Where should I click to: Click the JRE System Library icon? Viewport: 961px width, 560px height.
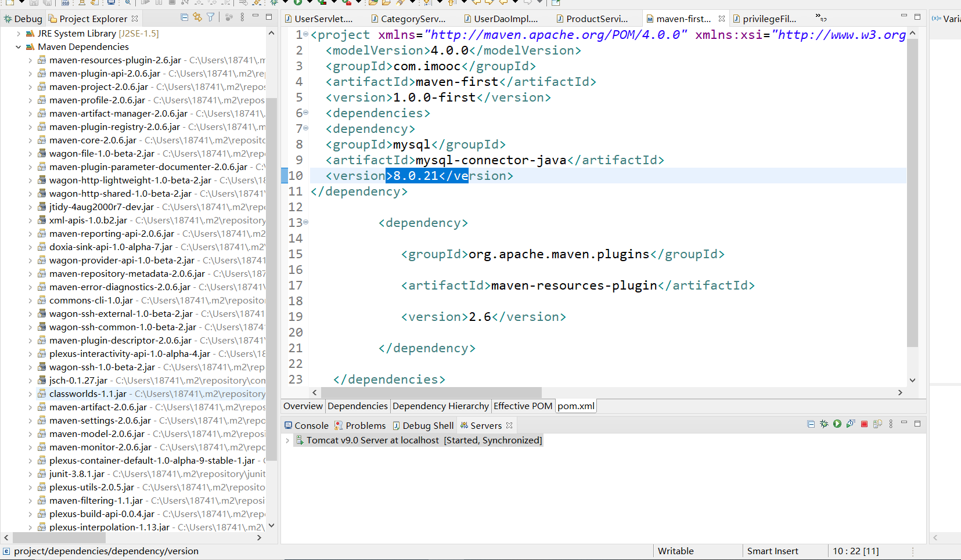[x=30, y=34]
